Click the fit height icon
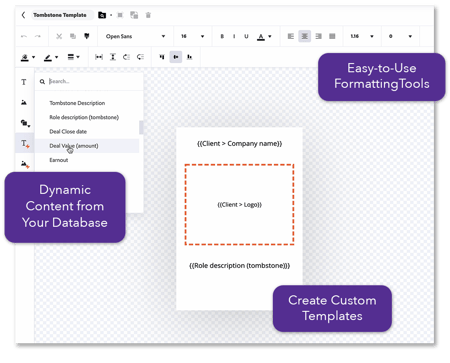Viewport: 450px width, 363px height. (x=113, y=57)
